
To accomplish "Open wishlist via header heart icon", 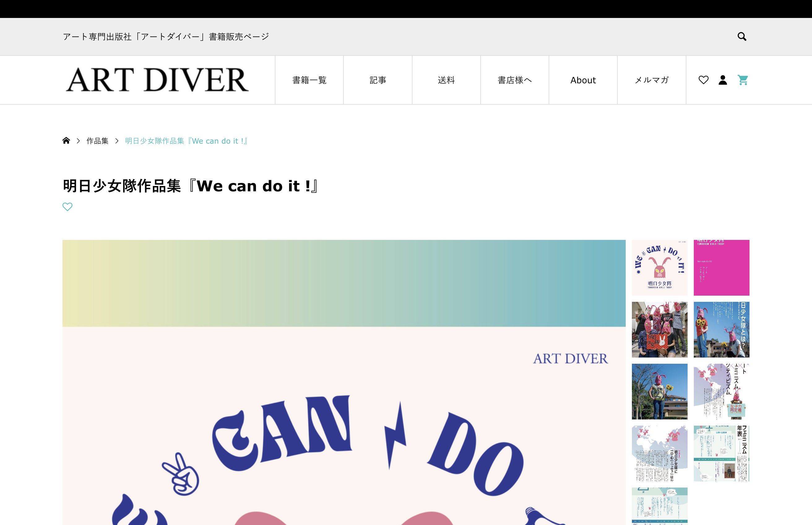I will point(703,80).
